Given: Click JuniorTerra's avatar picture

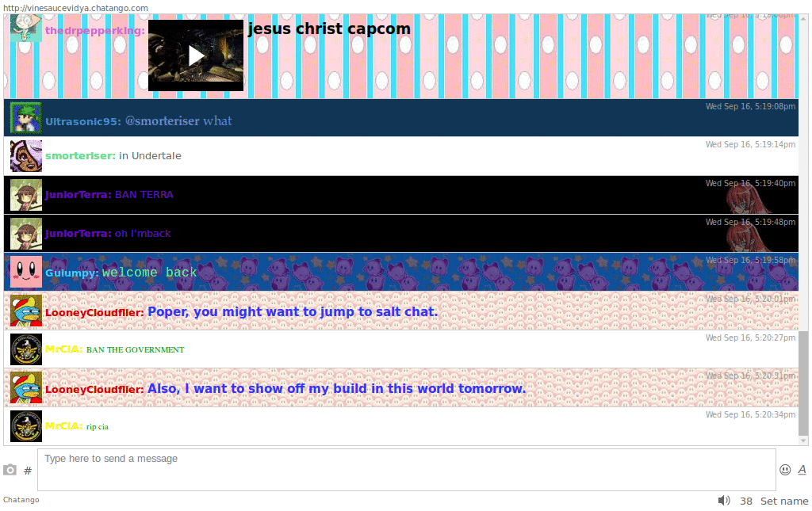Looking at the screenshot, I should coord(25,194).
